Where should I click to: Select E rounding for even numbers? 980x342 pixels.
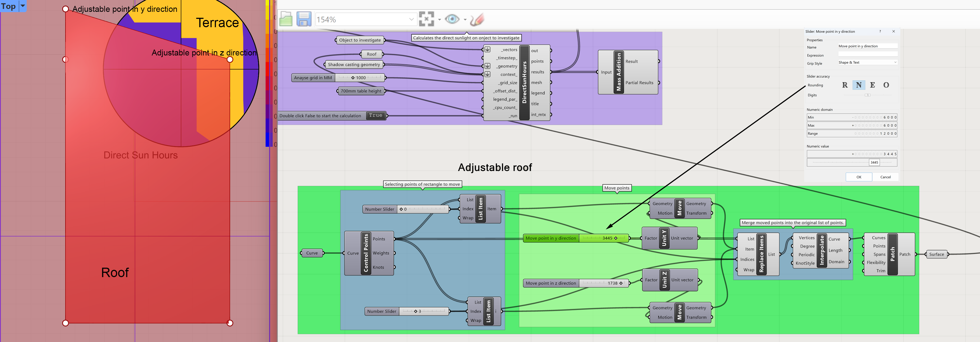872,85
